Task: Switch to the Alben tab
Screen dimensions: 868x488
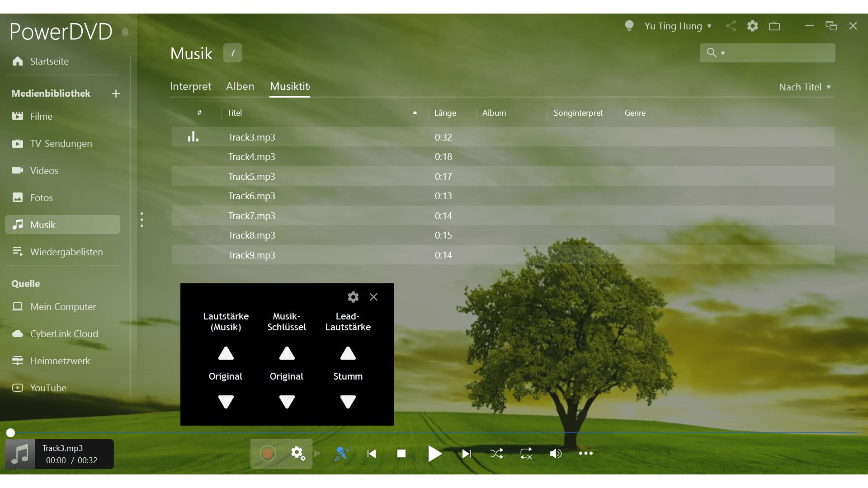Action: [x=240, y=86]
